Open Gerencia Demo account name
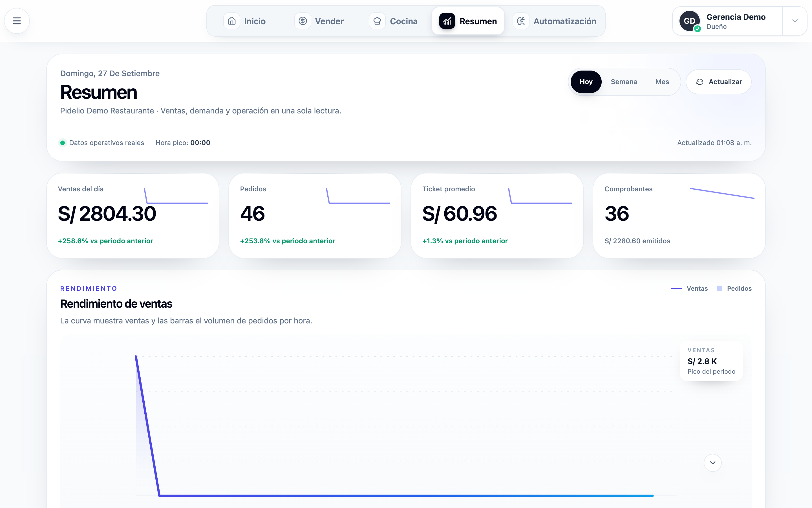The height and width of the screenshot is (508, 812). click(x=736, y=17)
